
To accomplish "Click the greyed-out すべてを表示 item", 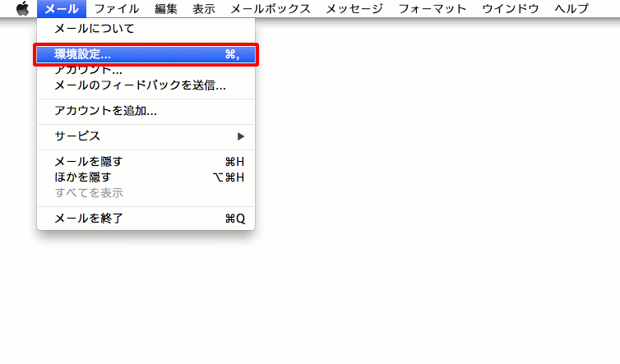I will coord(89,192).
